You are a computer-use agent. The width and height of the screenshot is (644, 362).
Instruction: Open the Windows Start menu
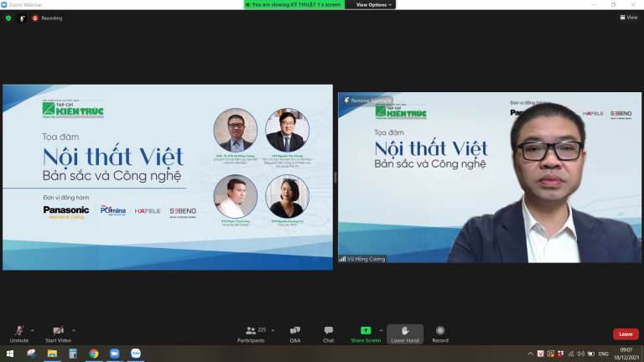(x=10, y=354)
